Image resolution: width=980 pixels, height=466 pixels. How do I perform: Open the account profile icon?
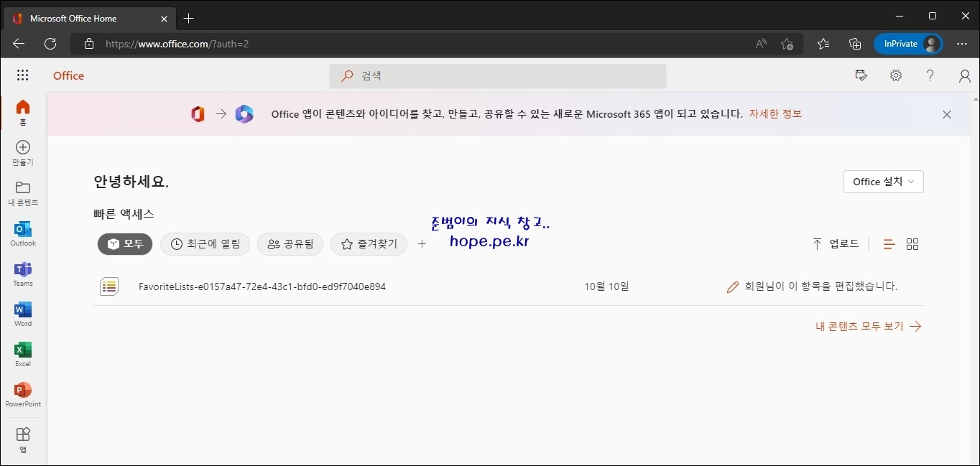(965, 75)
